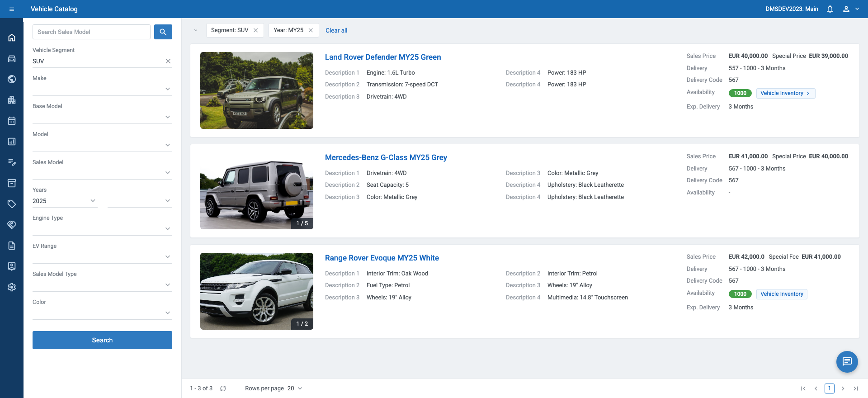Screen dimensions: 868x398
Task: Open the edit list icon in sidebar
Action: click(x=12, y=162)
